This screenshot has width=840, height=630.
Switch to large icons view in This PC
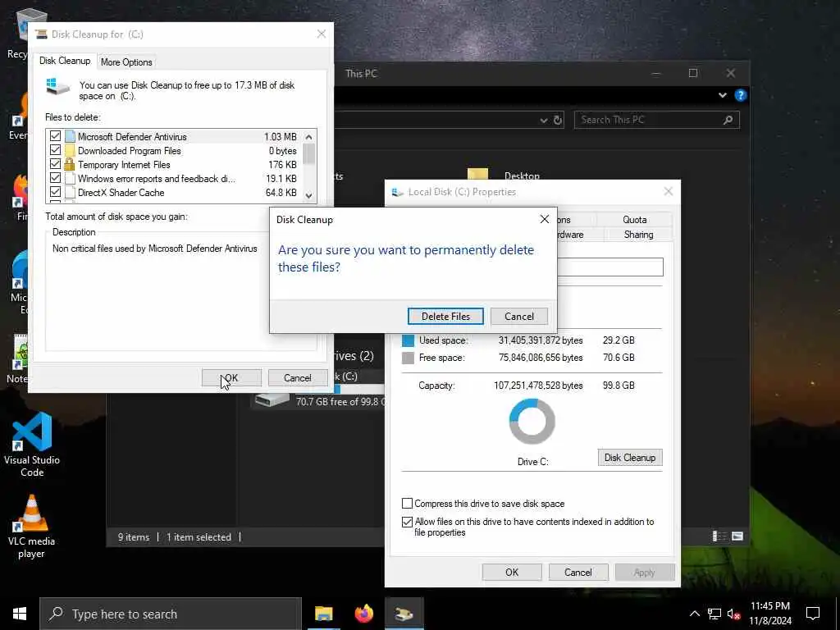pyautogui.click(x=737, y=536)
